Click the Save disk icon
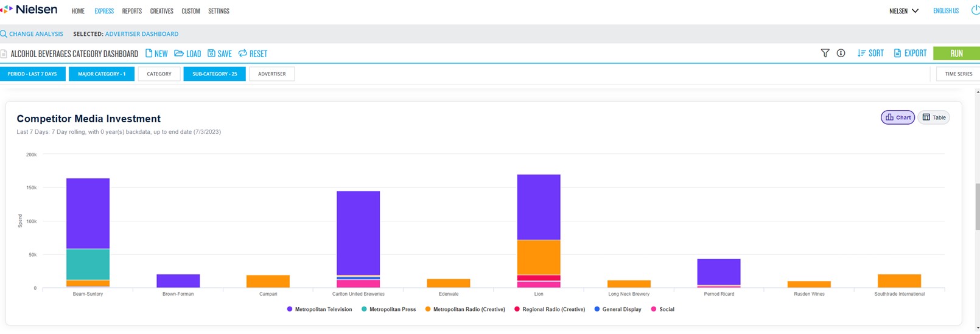 click(211, 54)
